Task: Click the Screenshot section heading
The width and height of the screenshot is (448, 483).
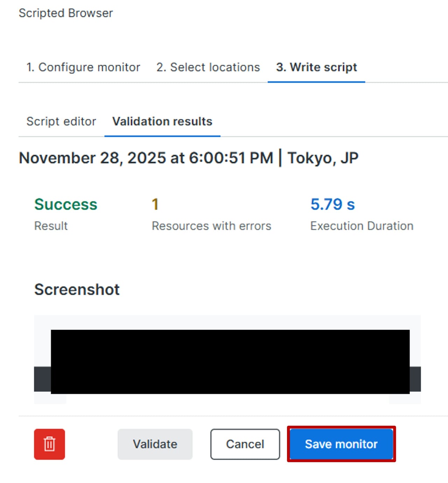Action: pos(77,290)
